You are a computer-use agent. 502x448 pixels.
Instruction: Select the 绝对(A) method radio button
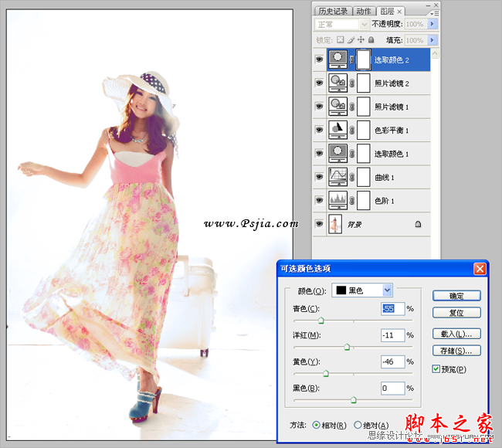[x=358, y=425]
